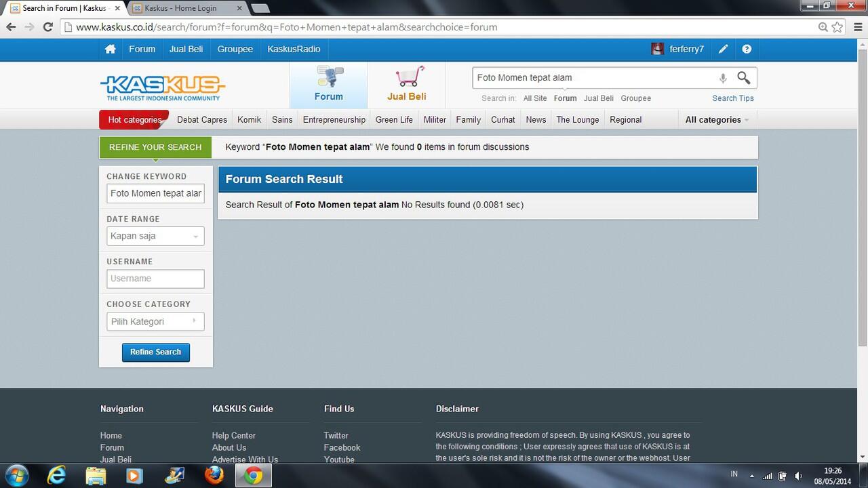Open the Militer category
This screenshot has width=868, height=488.
click(x=435, y=120)
